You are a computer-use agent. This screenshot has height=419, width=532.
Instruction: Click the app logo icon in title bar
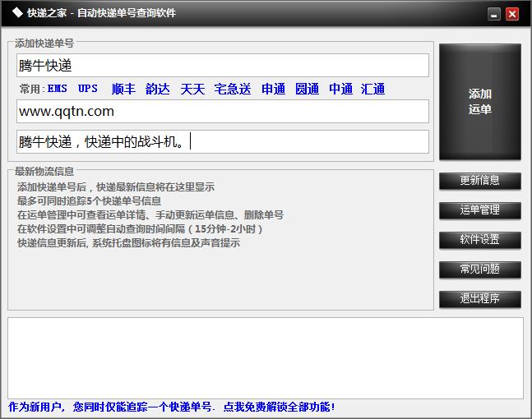tap(16, 13)
